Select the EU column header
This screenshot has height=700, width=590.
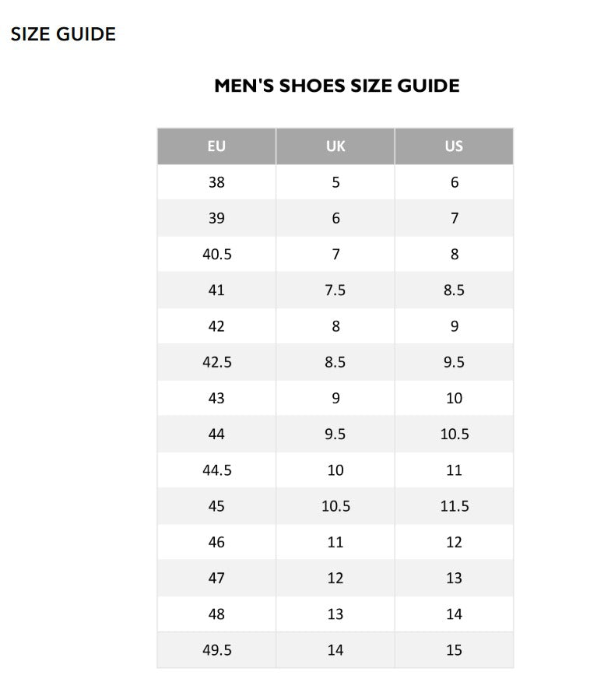tap(216, 146)
